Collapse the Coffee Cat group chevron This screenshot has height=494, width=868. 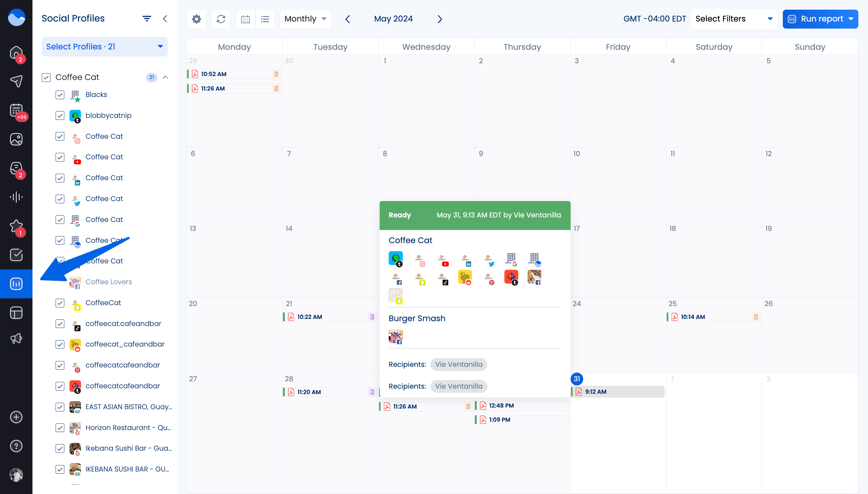coord(165,77)
